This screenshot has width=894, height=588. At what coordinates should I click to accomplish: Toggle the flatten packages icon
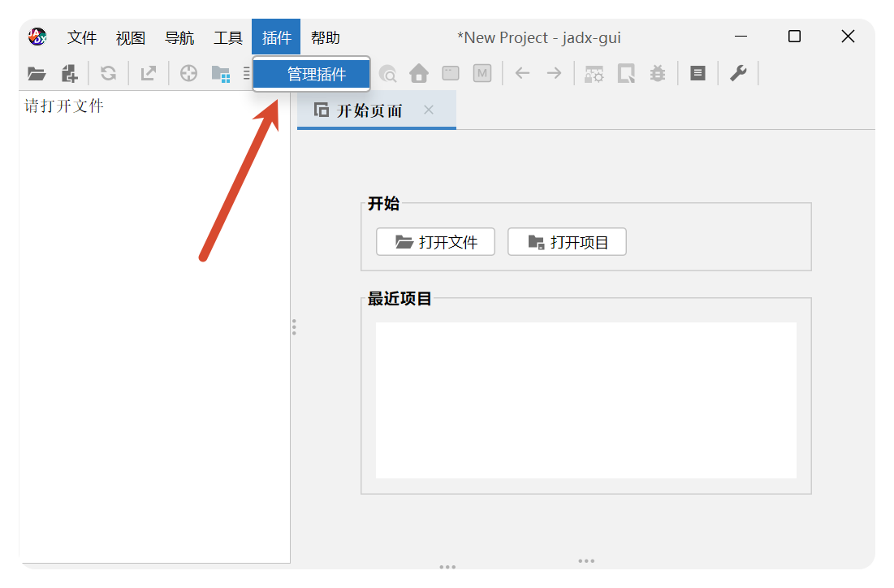click(221, 74)
